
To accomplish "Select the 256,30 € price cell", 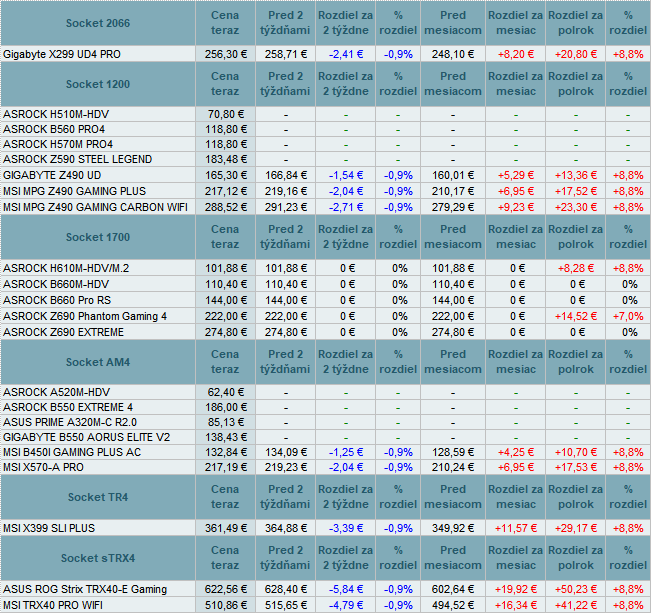I will pos(225,54).
